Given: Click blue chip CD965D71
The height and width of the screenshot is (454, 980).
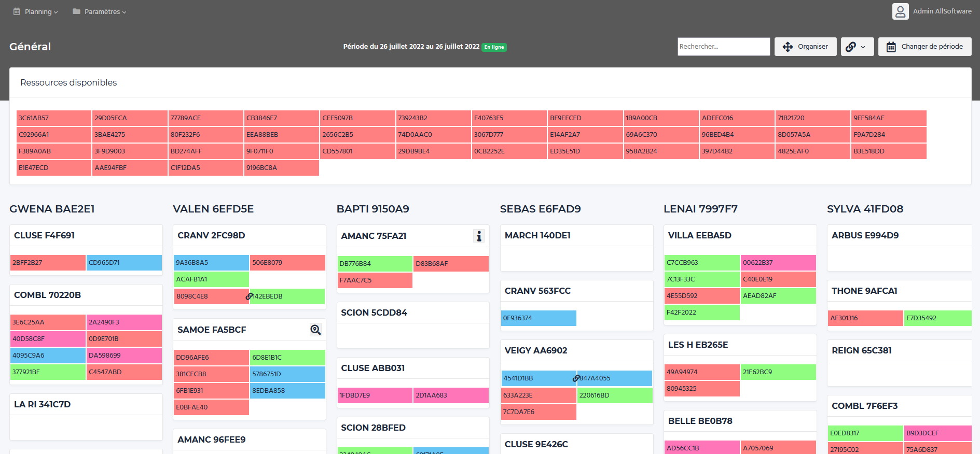Looking at the screenshot, I should 124,263.
